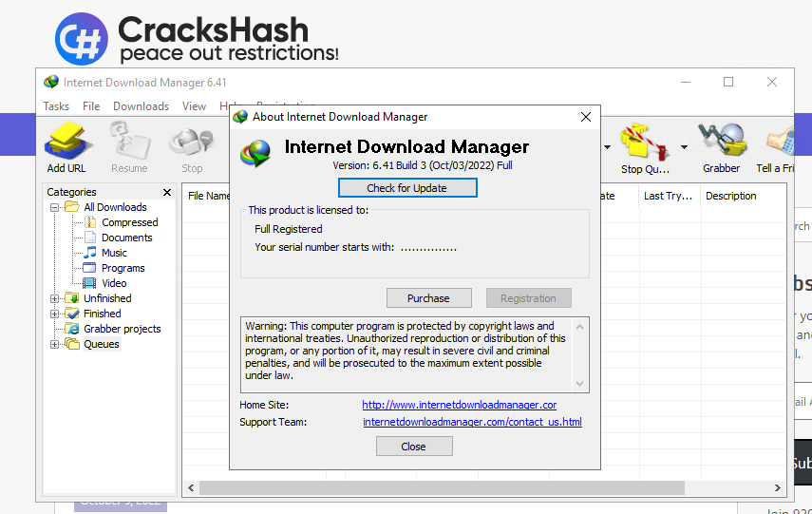Open the Tasks menu
The image size is (812, 514).
point(56,106)
